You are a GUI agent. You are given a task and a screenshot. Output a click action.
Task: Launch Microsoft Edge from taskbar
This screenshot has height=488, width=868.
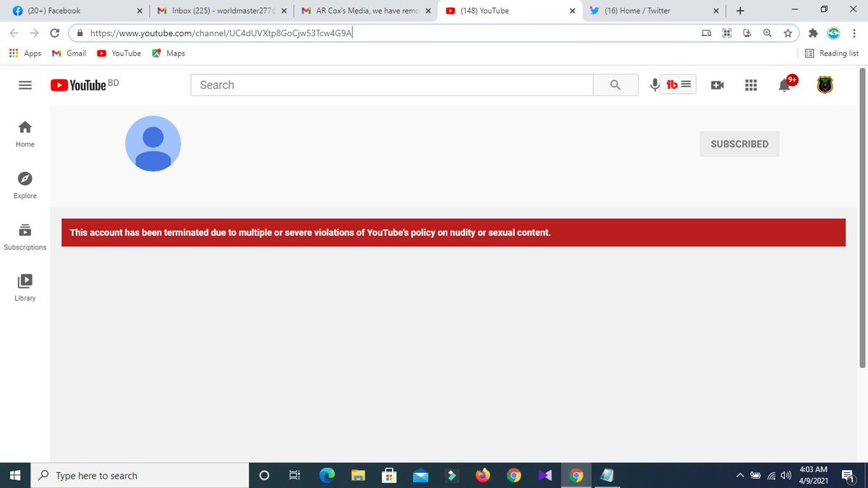tap(328, 475)
